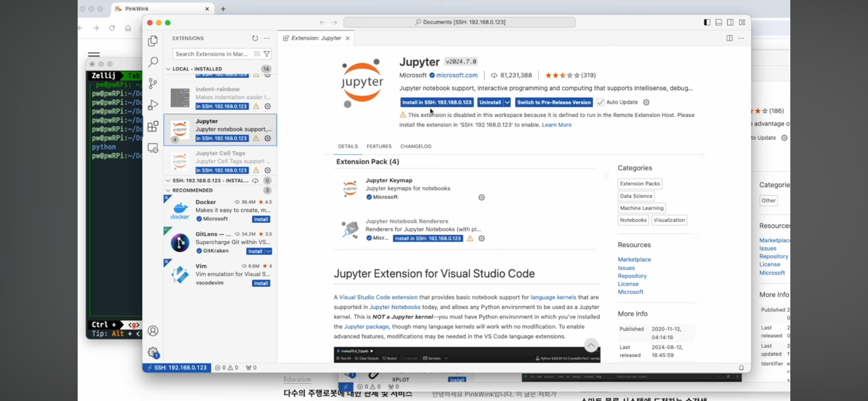Collapse the Recommended extensions section
This screenshot has width=868, height=401.
(x=168, y=190)
